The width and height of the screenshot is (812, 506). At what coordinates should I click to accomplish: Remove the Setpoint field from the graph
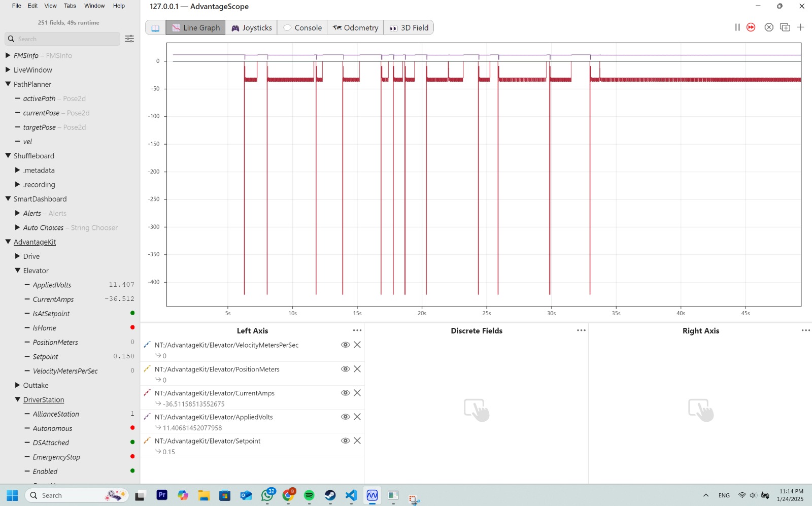tap(357, 441)
